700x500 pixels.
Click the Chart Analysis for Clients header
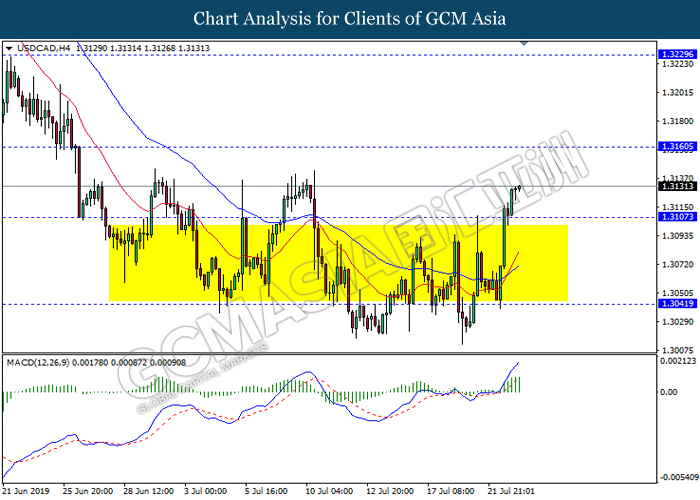point(350,19)
